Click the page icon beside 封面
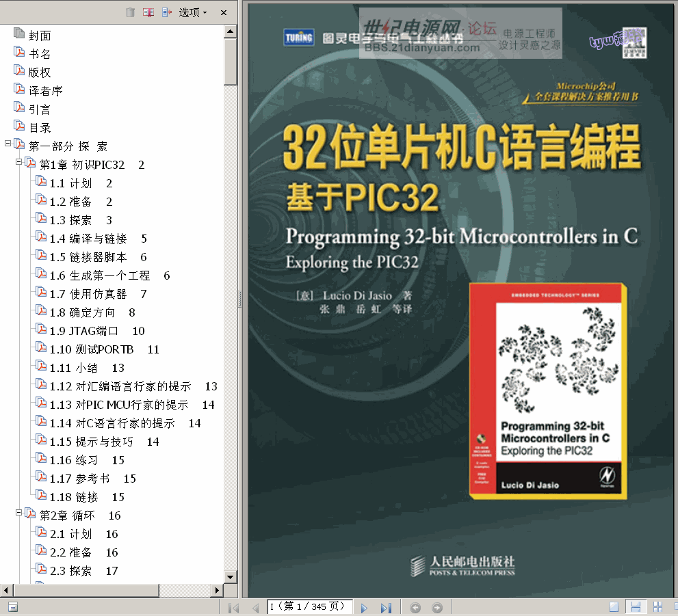678x616 pixels. pyautogui.click(x=19, y=33)
